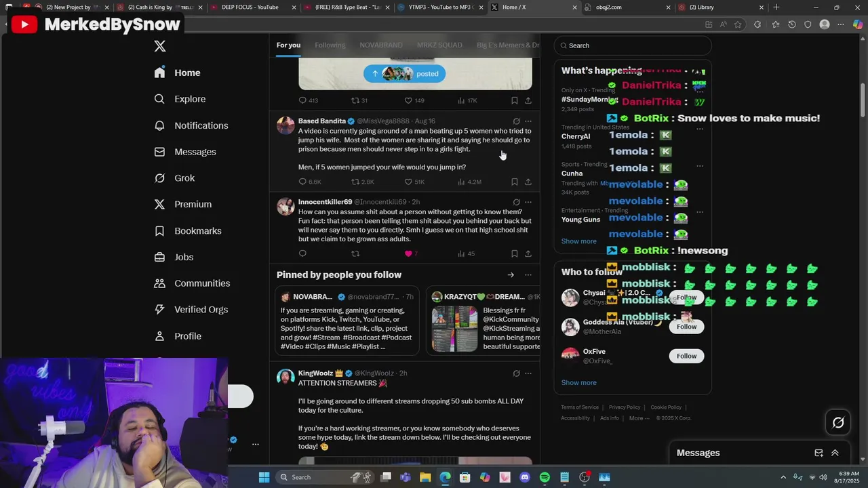The height and width of the screenshot is (488, 868).
Task: Open the floating Grok button
Action: click(x=838, y=423)
